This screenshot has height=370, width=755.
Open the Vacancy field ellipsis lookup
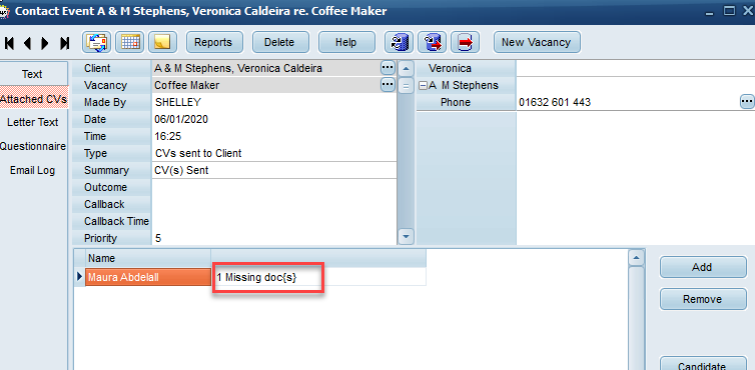[388, 85]
